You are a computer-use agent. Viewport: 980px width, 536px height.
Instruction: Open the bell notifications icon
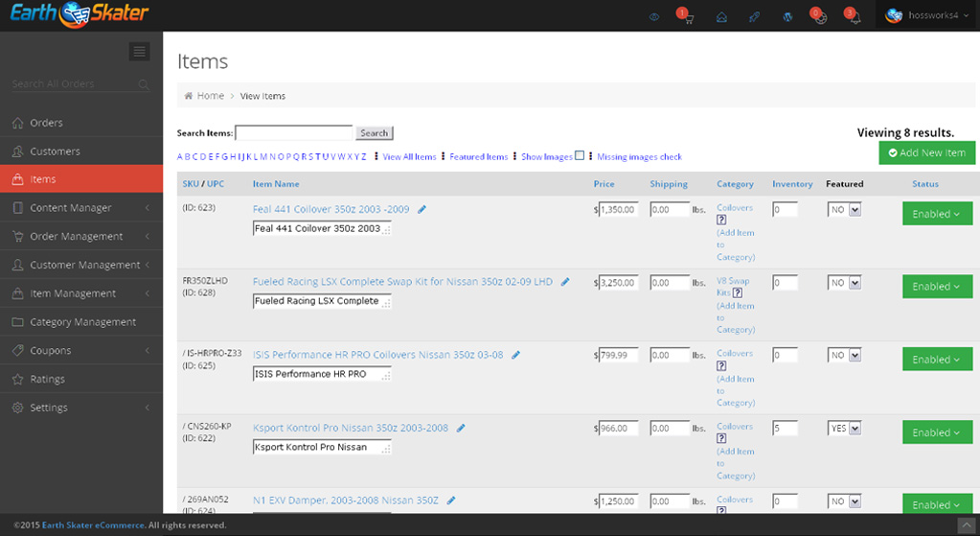pyautogui.click(x=854, y=16)
